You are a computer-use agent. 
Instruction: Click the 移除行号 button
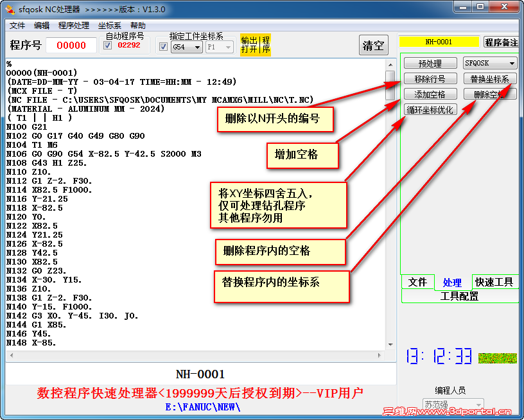click(430, 79)
